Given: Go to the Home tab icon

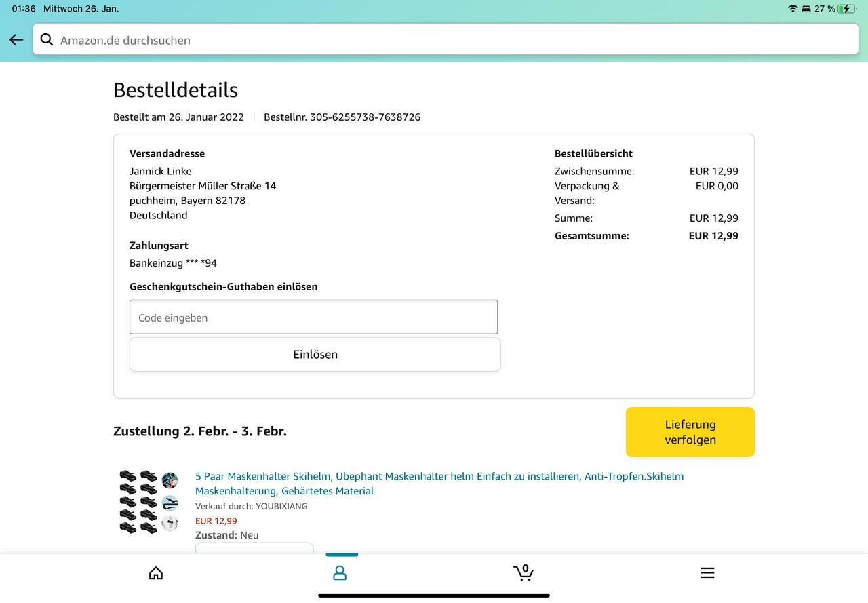Looking at the screenshot, I should [x=156, y=573].
